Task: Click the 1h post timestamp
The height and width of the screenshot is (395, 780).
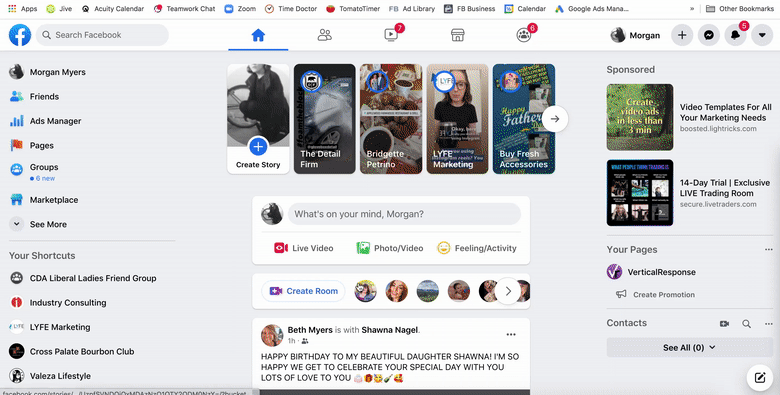Action: 292,341
